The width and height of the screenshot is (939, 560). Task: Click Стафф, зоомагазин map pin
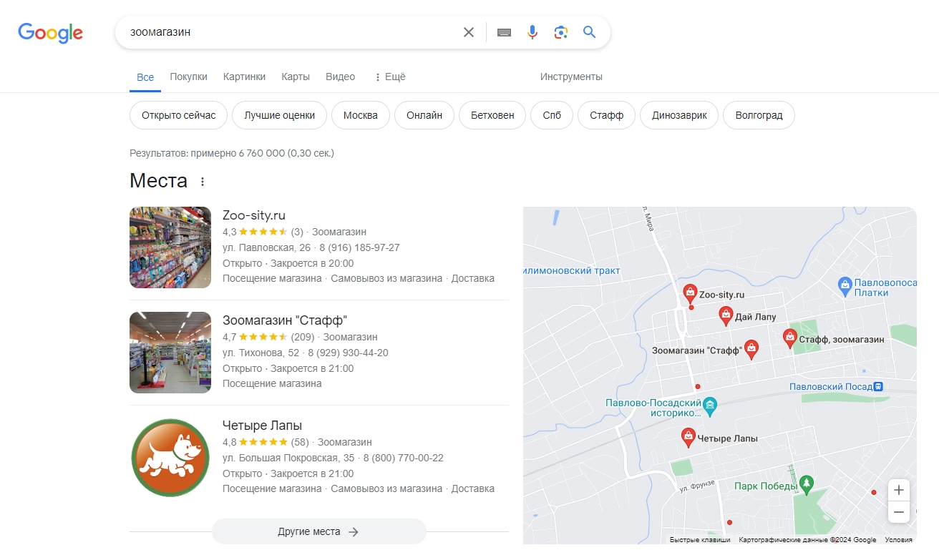[x=790, y=338]
